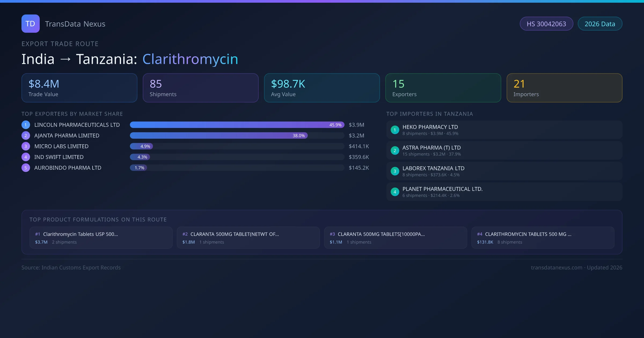This screenshot has width=644, height=338.
Task: Open ASTRA PHARMA (T) LTD importer row
Action: [504, 150]
